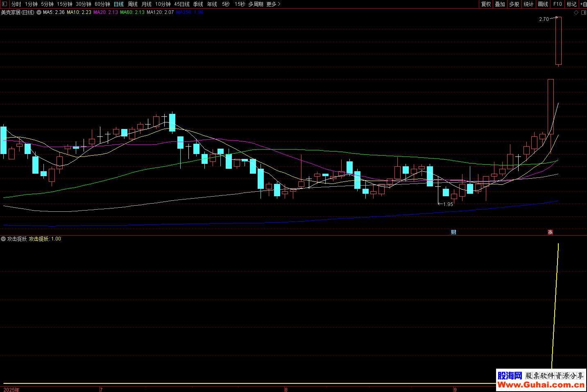The width and height of the screenshot is (587, 392).
Task: Click the 复权 adjustment button
Action: pos(486,4)
